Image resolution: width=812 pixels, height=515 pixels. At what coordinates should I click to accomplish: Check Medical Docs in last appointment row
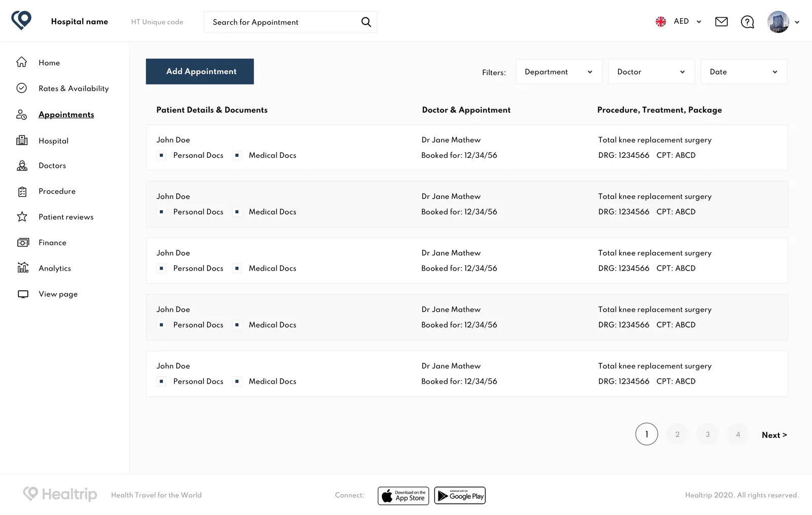[x=236, y=381]
